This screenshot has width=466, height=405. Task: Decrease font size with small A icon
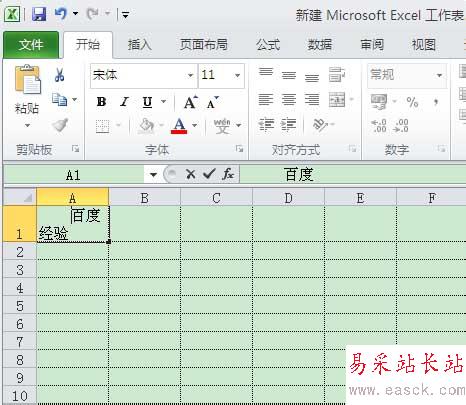click(212, 102)
